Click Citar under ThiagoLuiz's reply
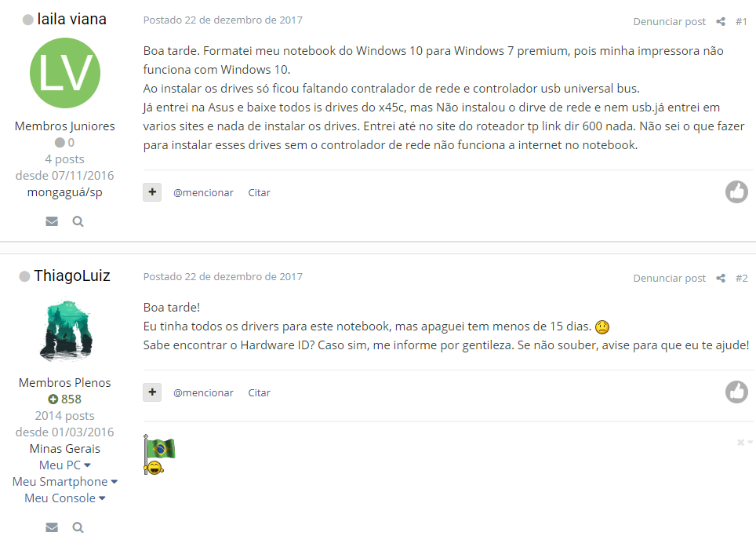This screenshot has height=547, width=756. tap(259, 392)
